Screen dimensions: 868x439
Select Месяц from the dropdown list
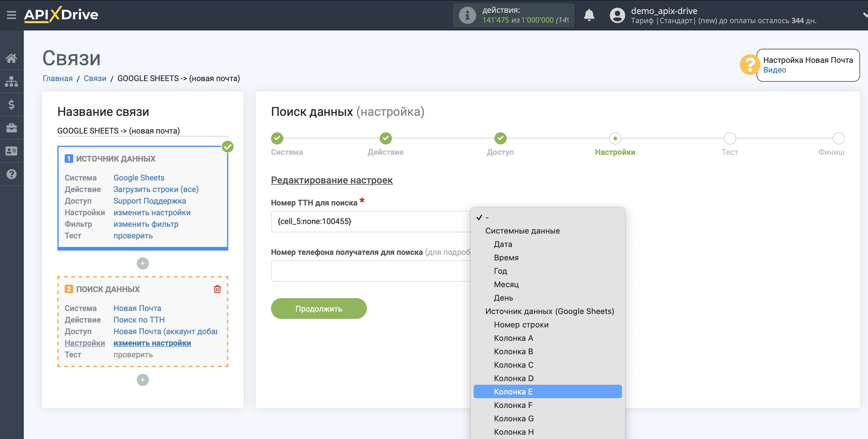click(548, 284)
